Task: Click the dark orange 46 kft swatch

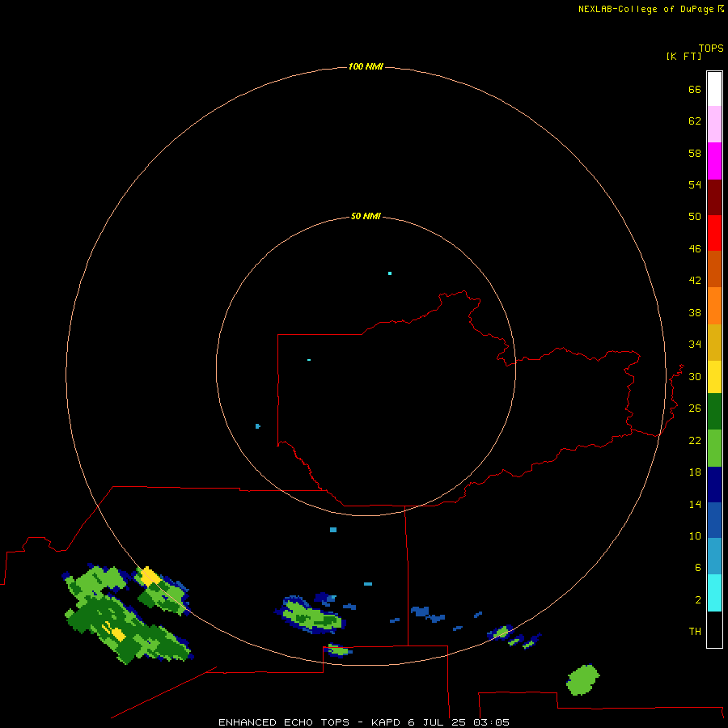Action: [x=714, y=269]
